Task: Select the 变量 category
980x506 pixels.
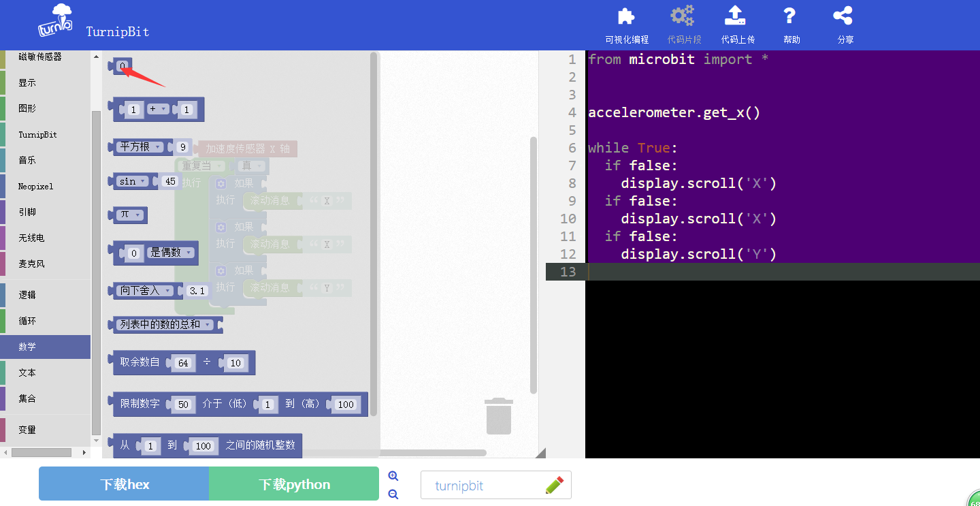Action: click(x=45, y=430)
